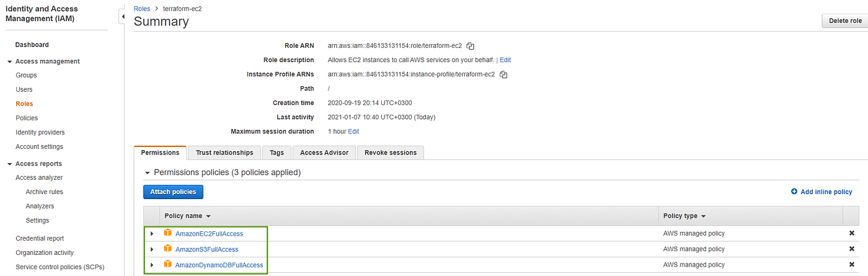Copy the Role ARN to clipboard
Viewport: 868px width, 276px height.
point(471,46)
